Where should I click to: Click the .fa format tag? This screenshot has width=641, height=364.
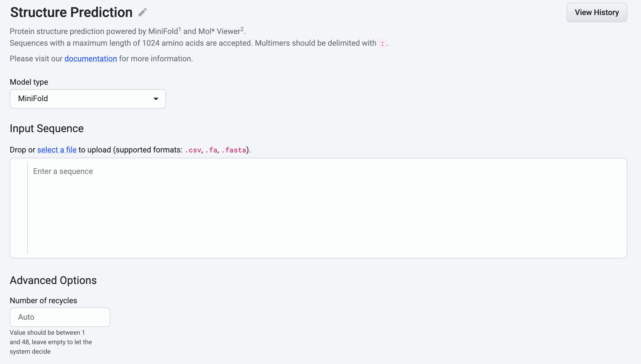tap(211, 150)
